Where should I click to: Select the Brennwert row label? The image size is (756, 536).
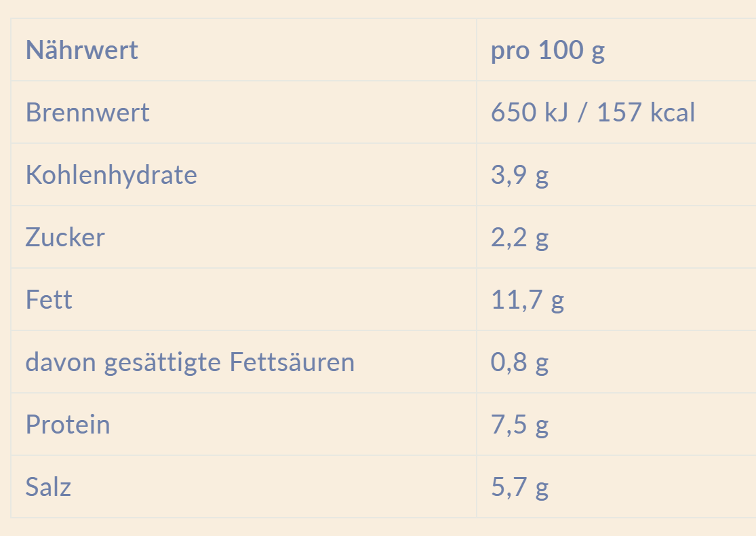click(87, 113)
